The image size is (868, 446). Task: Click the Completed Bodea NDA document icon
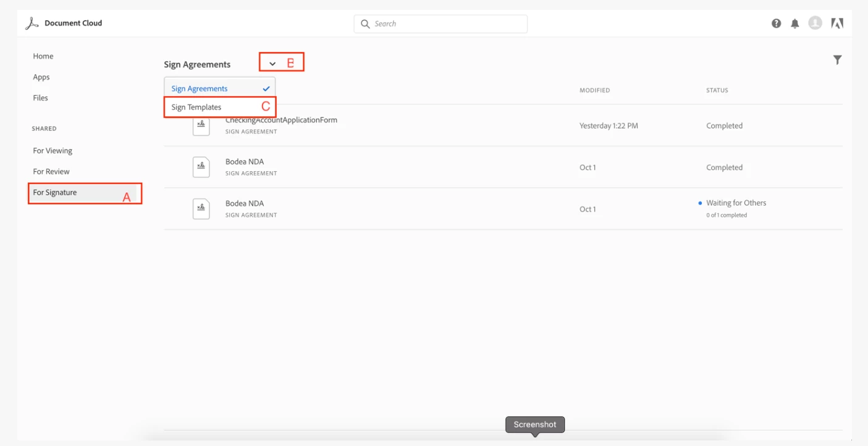click(x=201, y=167)
